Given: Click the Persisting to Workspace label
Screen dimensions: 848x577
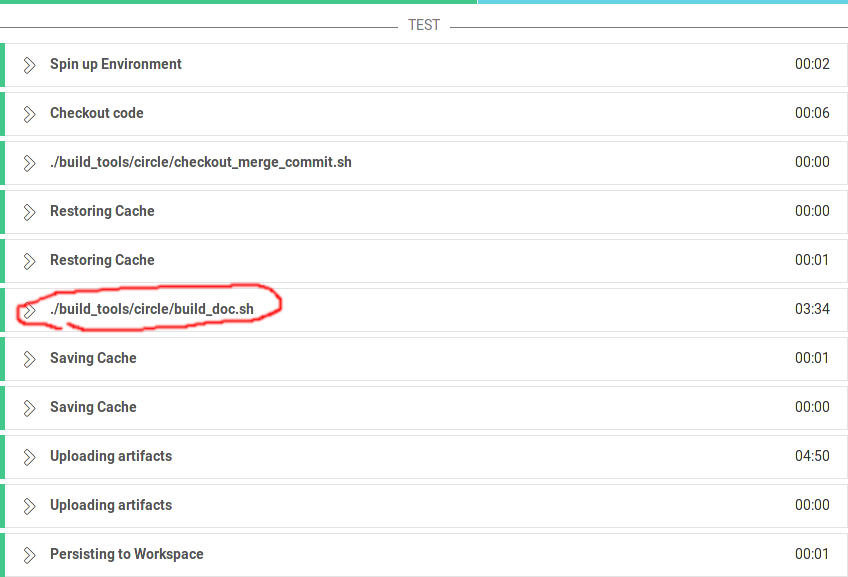Looking at the screenshot, I should 127,554.
